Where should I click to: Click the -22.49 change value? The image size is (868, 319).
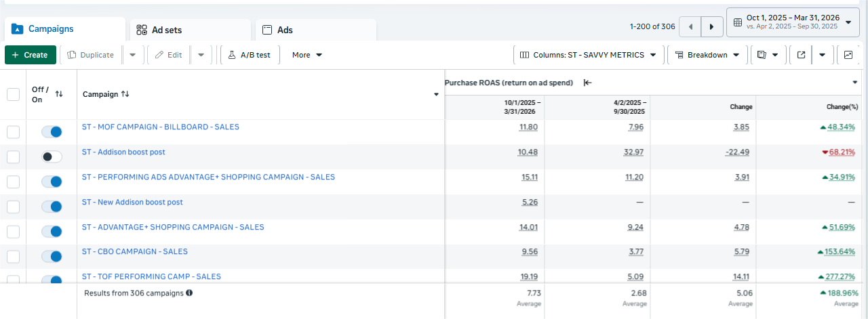coord(736,152)
